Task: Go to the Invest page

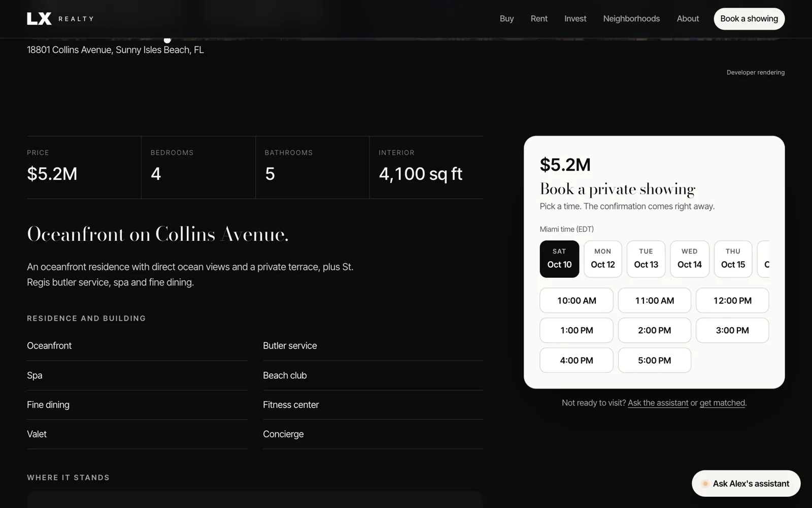Action: click(575, 19)
